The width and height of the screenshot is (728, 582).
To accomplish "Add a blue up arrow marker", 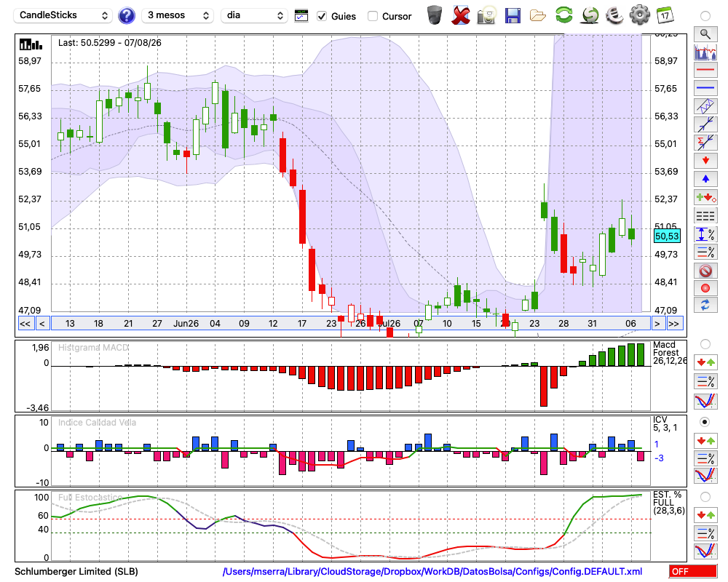I will click(705, 179).
